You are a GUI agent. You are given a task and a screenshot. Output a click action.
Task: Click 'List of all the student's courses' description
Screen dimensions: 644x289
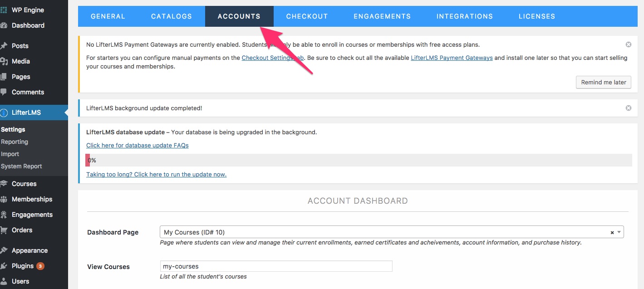pos(203,276)
